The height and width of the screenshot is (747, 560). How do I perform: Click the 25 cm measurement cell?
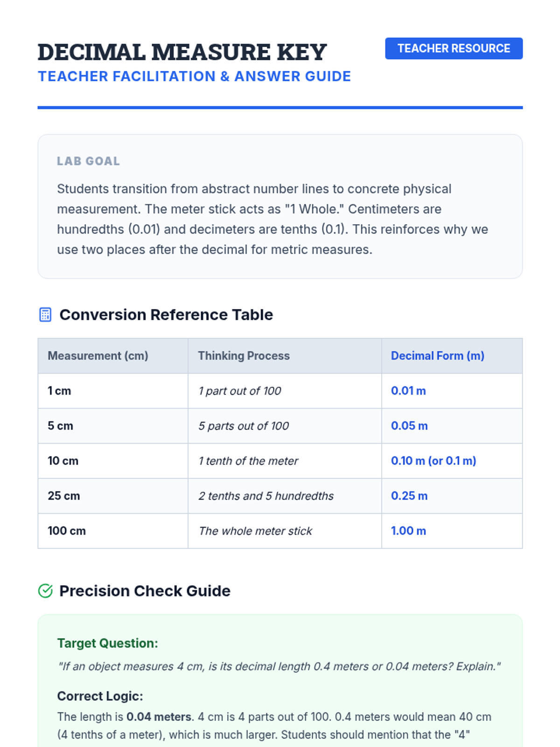click(x=64, y=496)
